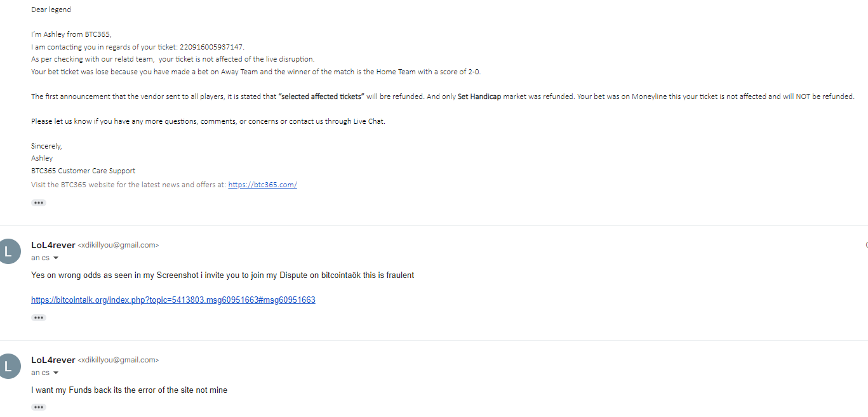The width and height of the screenshot is (868, 417).
Task: Click sender name LoL4rever on the funds-back message
Action: pyautogui.click(x=53, y=360)
